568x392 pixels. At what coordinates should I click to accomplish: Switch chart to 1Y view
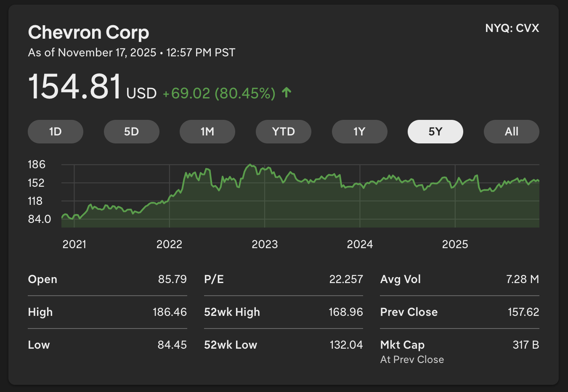coord(359,132)
